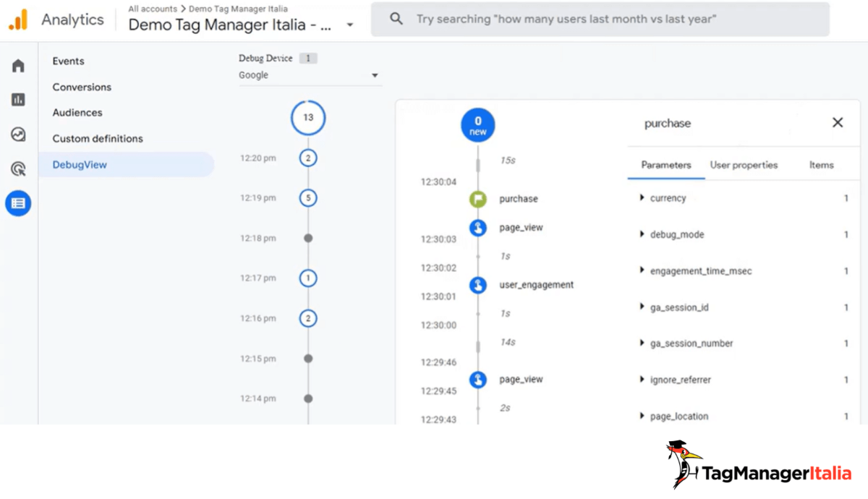Switch to the User properties tab

[x=744, y=165]
